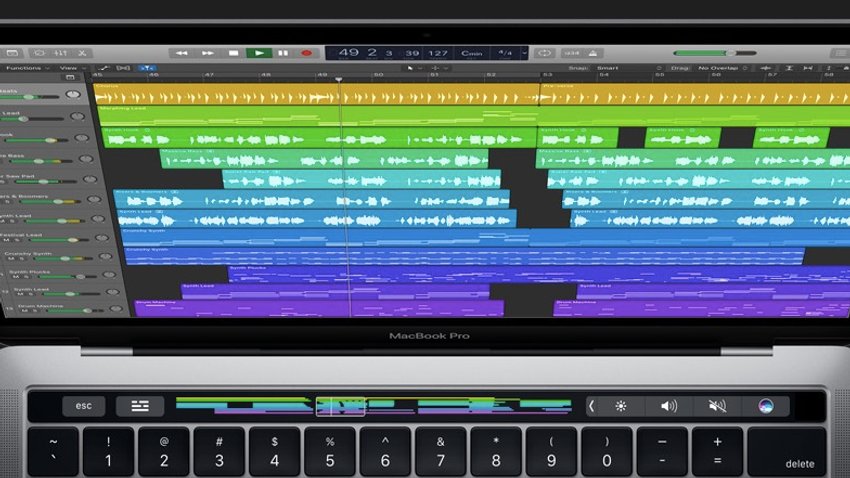Select the Synth Plucks region

tap(539, 274)
